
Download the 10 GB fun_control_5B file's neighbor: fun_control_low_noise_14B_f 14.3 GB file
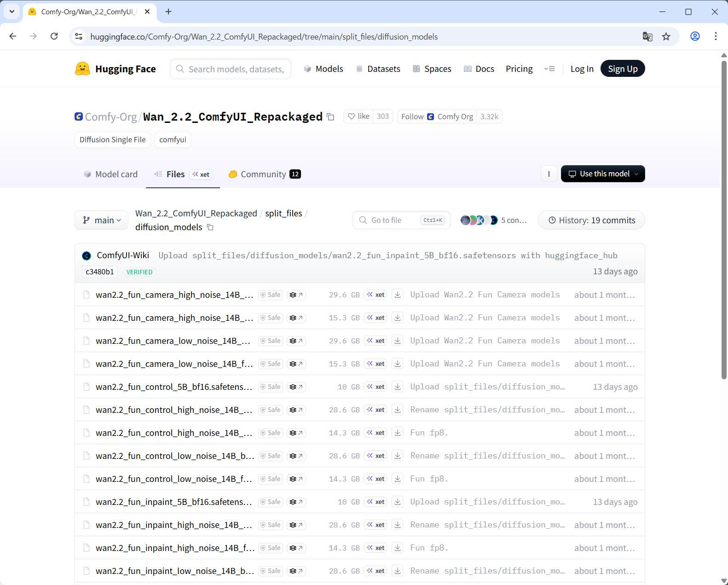[x=398, y=479]
